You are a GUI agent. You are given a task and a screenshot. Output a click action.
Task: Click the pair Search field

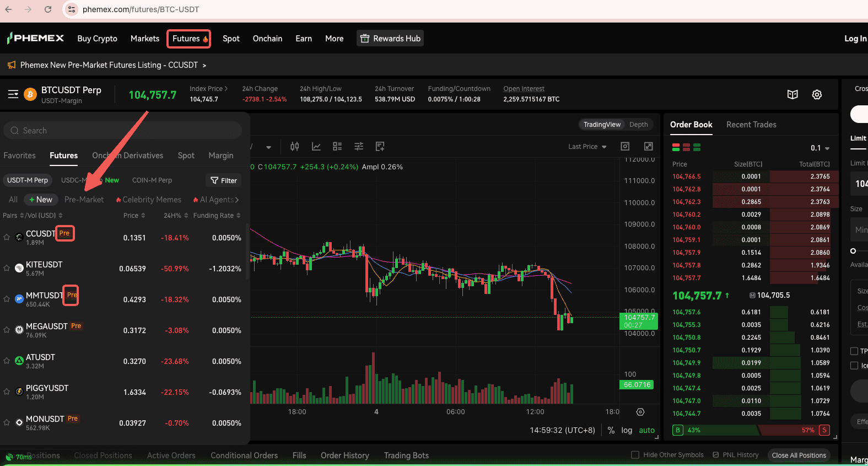coord(122,131)
